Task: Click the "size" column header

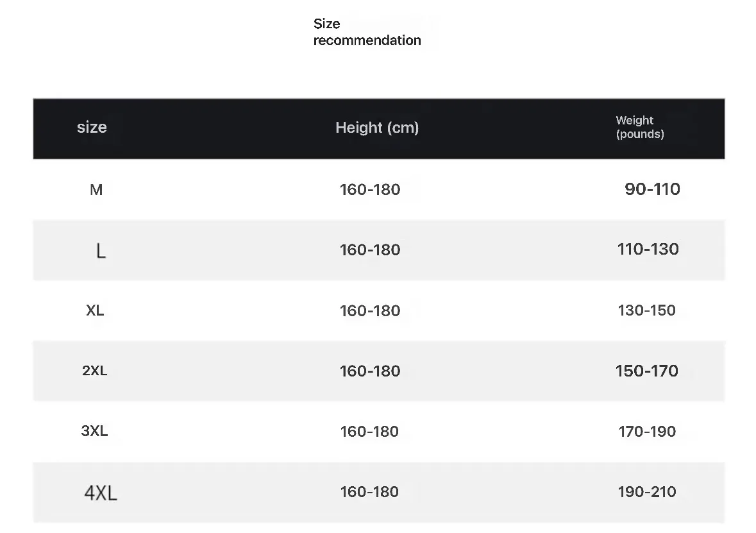Action: coord(92,127)
